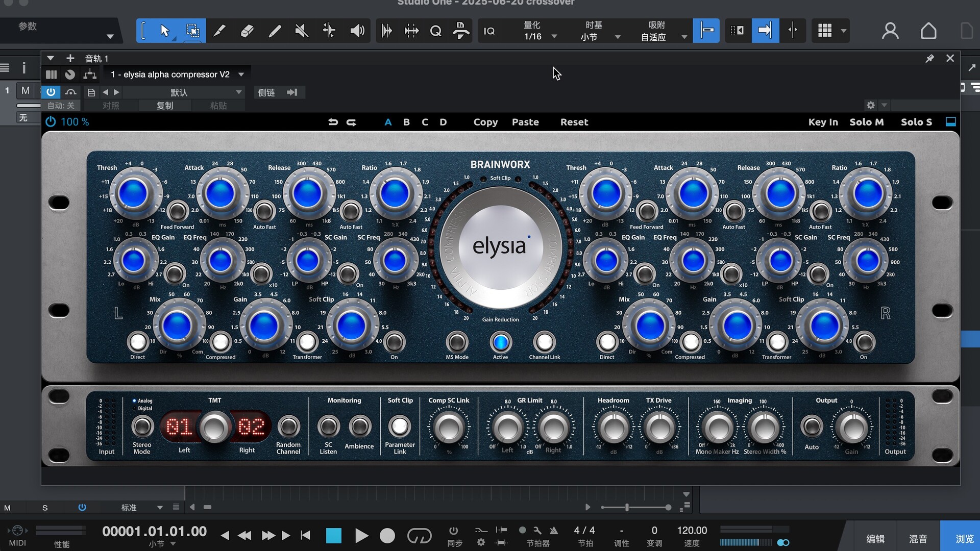Click the plugin redo arrow
The height and width of the screenshot is (551, 980).
coord(352,122)
